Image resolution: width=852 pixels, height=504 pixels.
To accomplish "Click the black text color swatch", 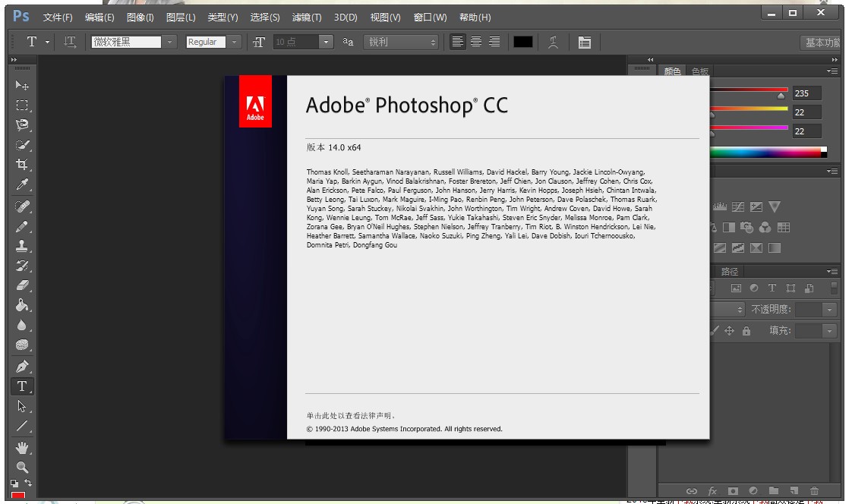I will click(523, 43).
